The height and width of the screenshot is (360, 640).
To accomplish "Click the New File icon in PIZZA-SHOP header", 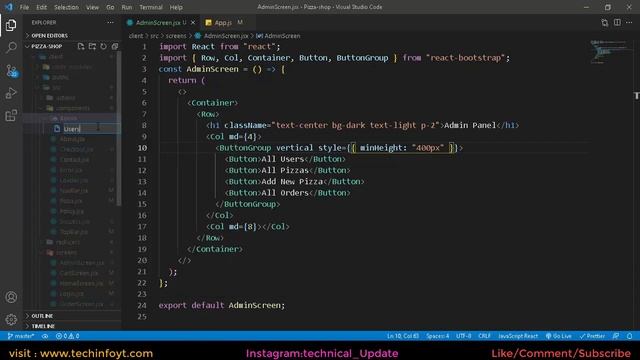I will 81,46.
